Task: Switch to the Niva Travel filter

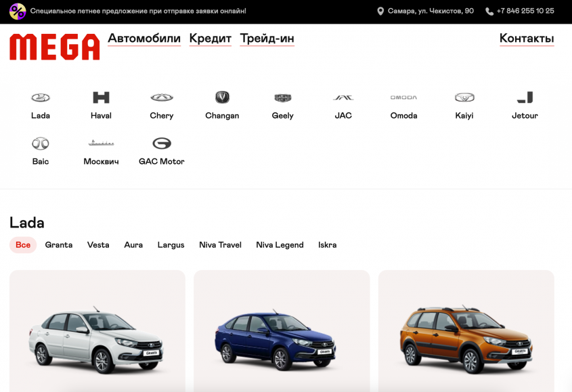Action: 220,245
